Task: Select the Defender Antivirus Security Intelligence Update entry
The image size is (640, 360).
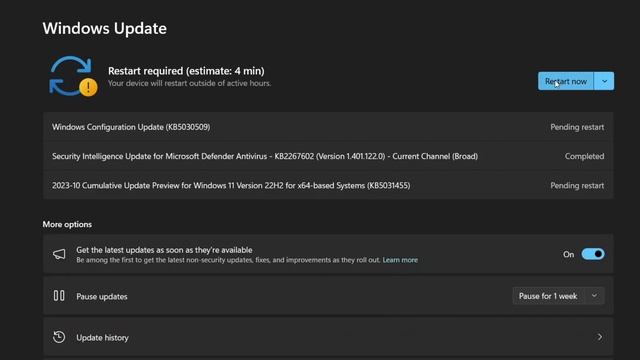Action: 328,156
